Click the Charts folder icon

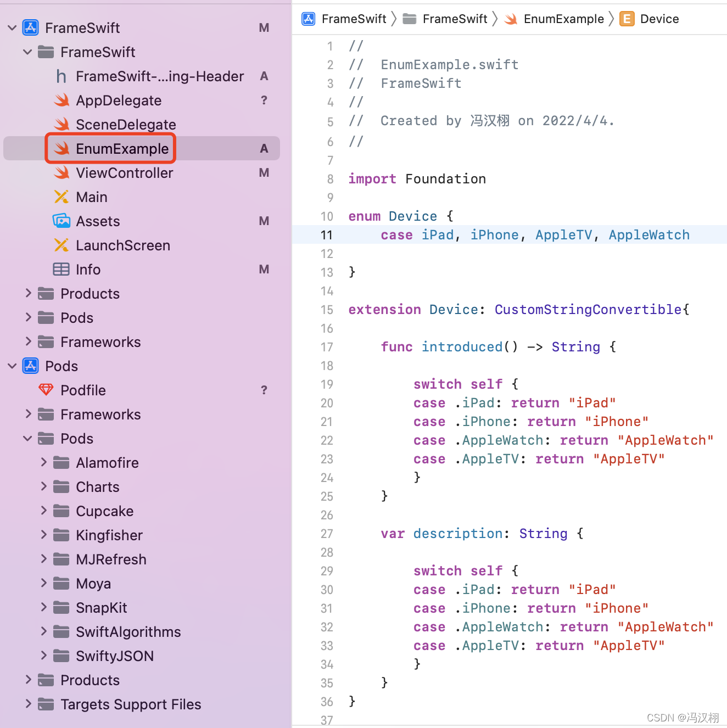pyautogui.click(x=61, y=486)
